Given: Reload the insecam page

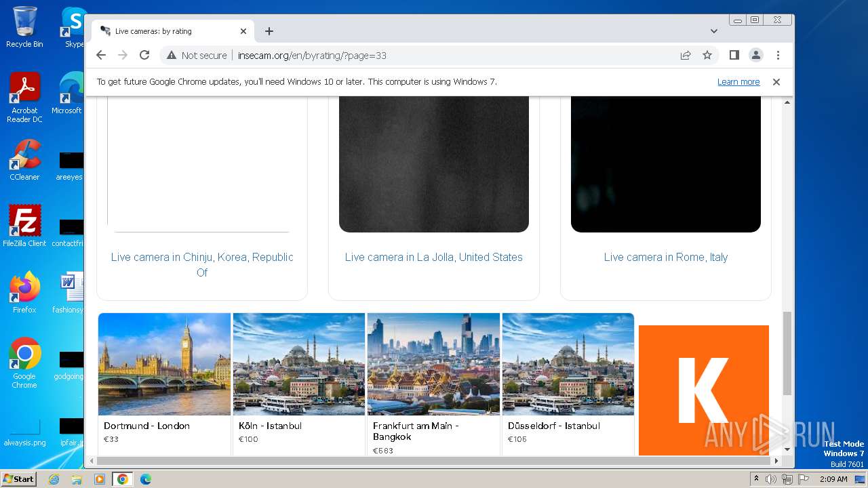Looking at the screenshot, I should (144, 55).
